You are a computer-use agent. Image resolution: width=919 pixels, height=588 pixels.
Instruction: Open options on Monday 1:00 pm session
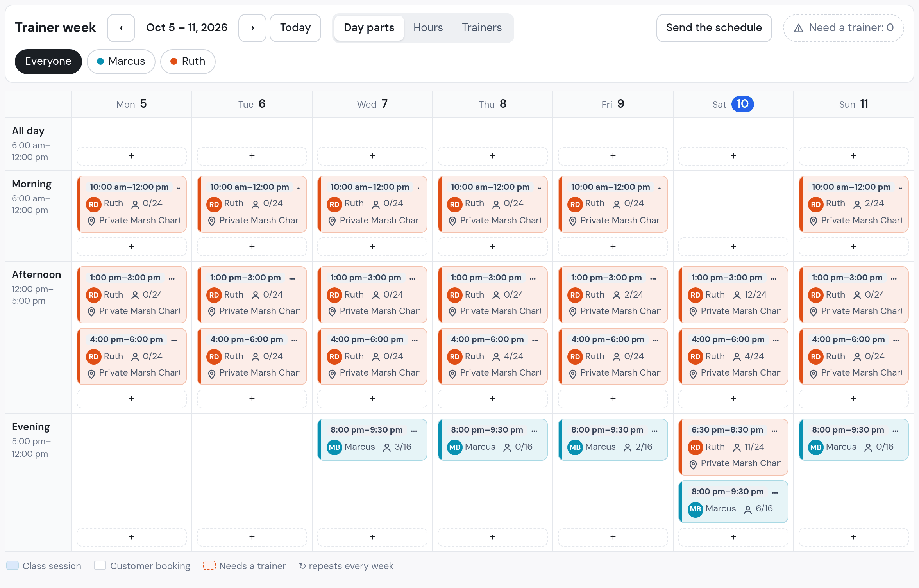tap(172, 278)
